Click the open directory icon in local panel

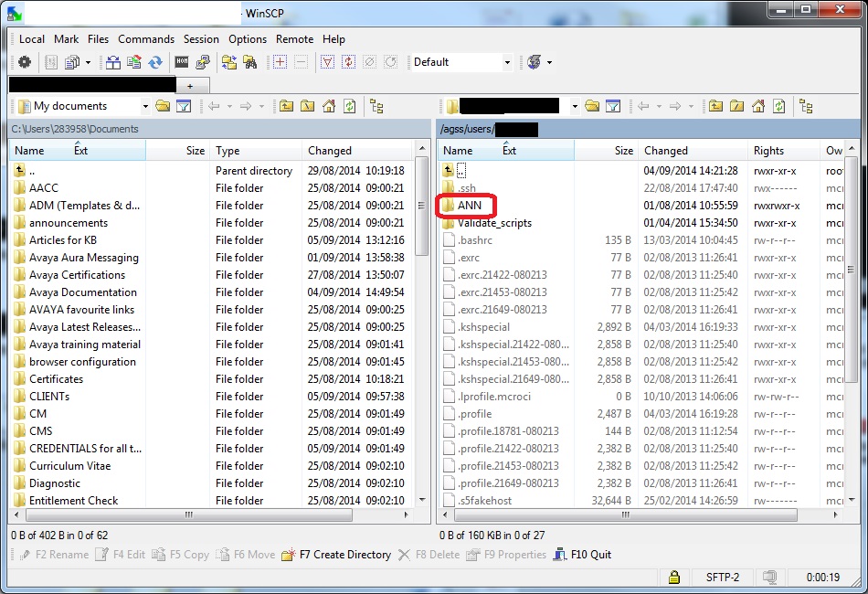pos(163,106)
